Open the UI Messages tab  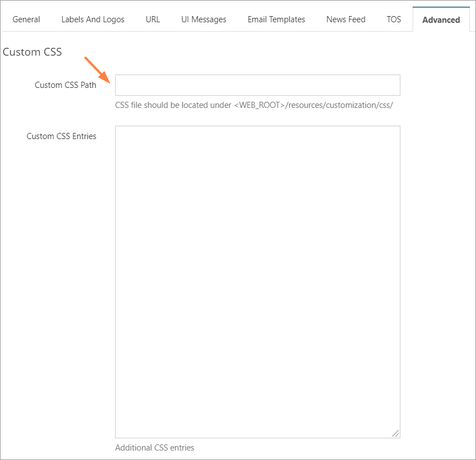(x=204, y=19)
